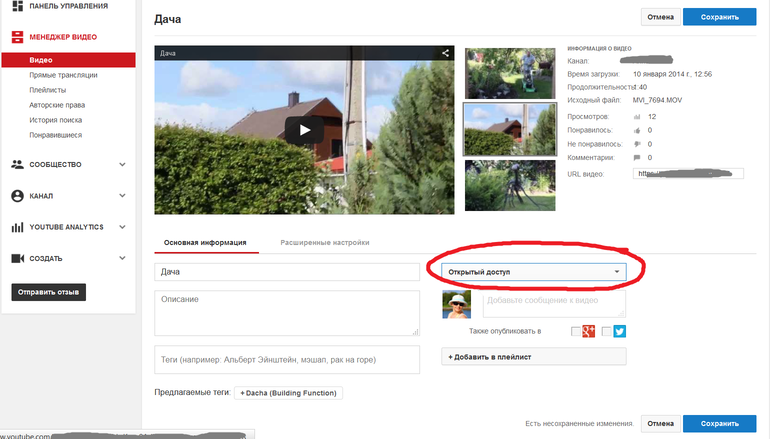Click the Сообщество people icon
Viewport: 770px width, 439px height.
pyautogui.click(x=17, y=165)
